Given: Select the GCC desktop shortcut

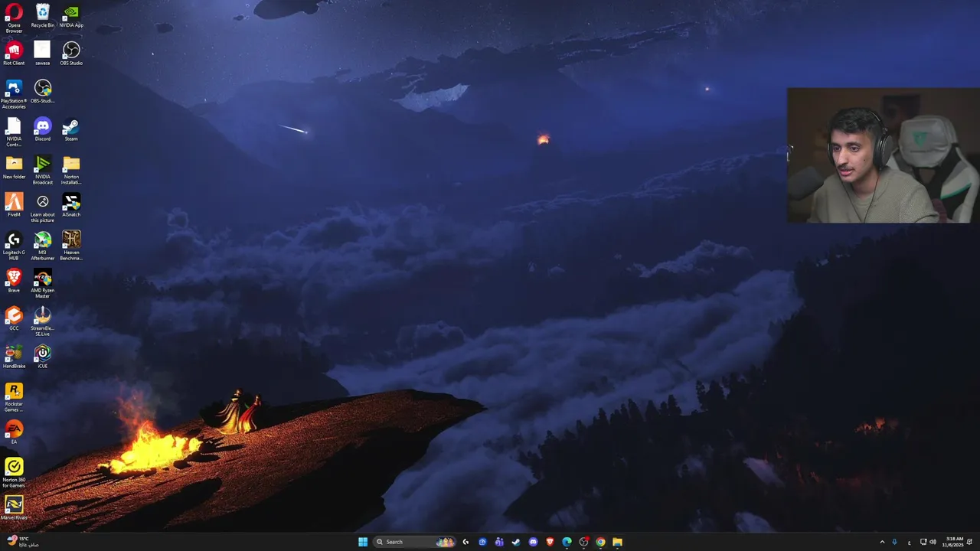Looking at the screenshot, I should pyautogui.click(x=14, y=318).
